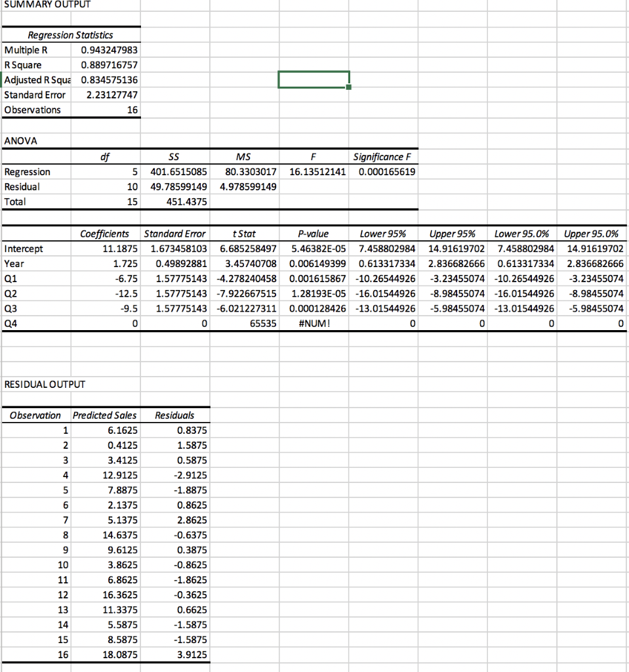
Task: Click the Residuals column header
Action: 174,415
